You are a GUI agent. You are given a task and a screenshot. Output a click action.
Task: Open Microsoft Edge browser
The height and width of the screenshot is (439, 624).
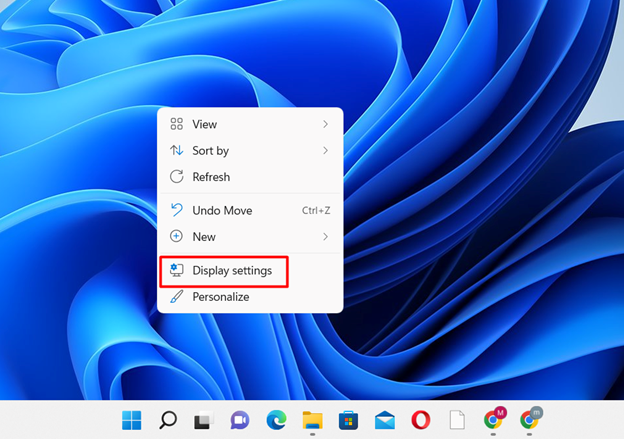(277, 420)
